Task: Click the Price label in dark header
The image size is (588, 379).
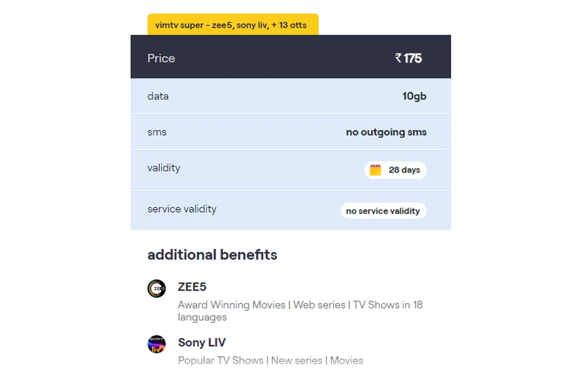Action: pos(161,59)
